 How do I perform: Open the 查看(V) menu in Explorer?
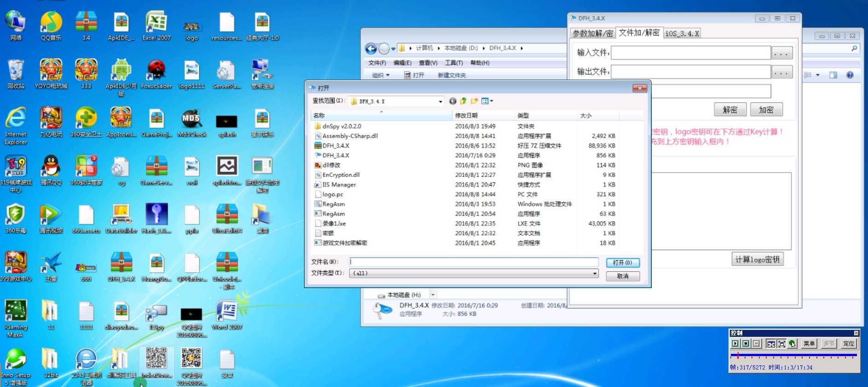428,63
